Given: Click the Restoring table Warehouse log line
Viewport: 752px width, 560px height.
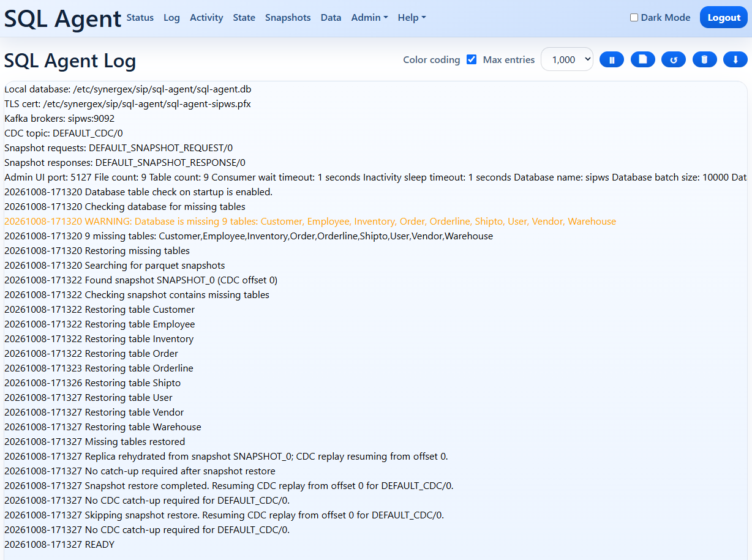Looking at the screenshot, I should (x=103, y=427).
